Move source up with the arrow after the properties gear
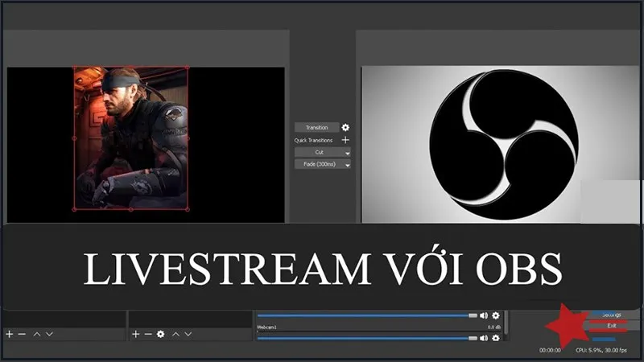 coord(175,334)
